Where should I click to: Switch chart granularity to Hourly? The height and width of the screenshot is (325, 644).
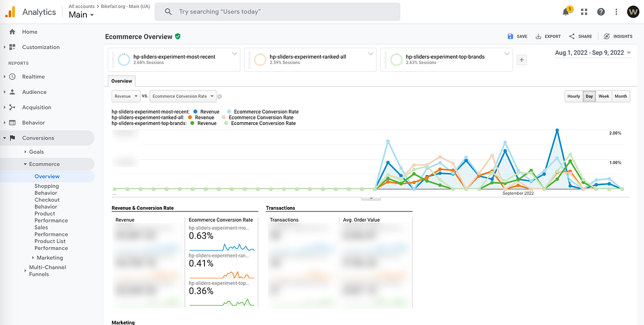coord(573,96)
